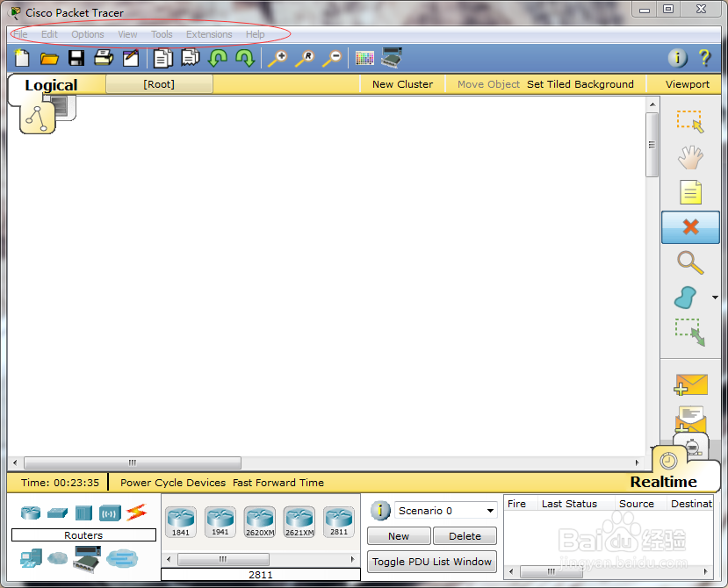Pick the 2621XM router
The width and height of the screenshot is (728, 588).
299,521
